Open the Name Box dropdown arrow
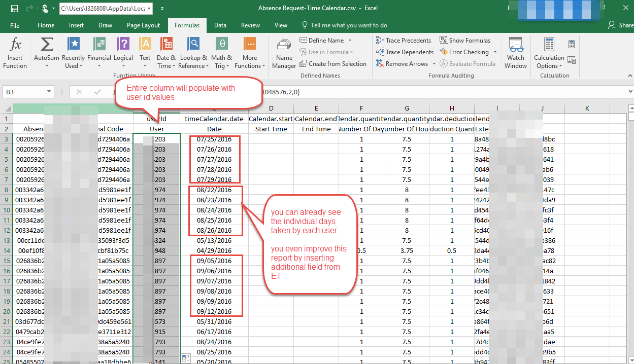This screenshot has height=364, width=634. click(49, 92)
